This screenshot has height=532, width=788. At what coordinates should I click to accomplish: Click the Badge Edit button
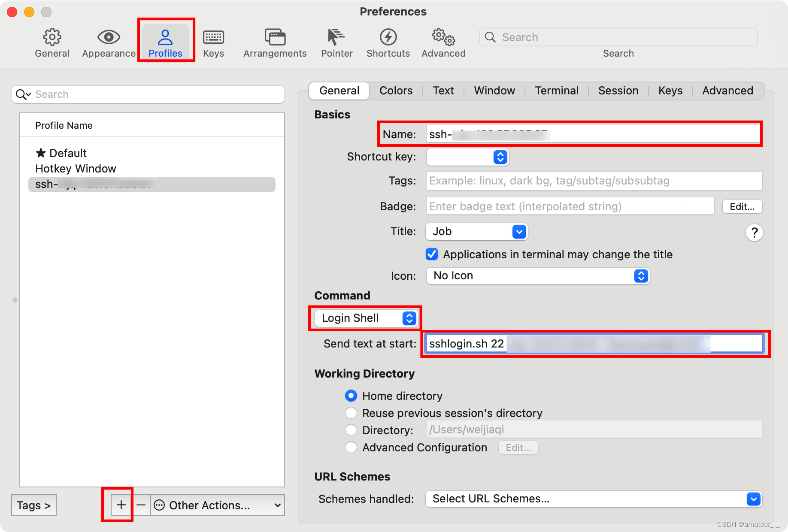pos(742,206)
